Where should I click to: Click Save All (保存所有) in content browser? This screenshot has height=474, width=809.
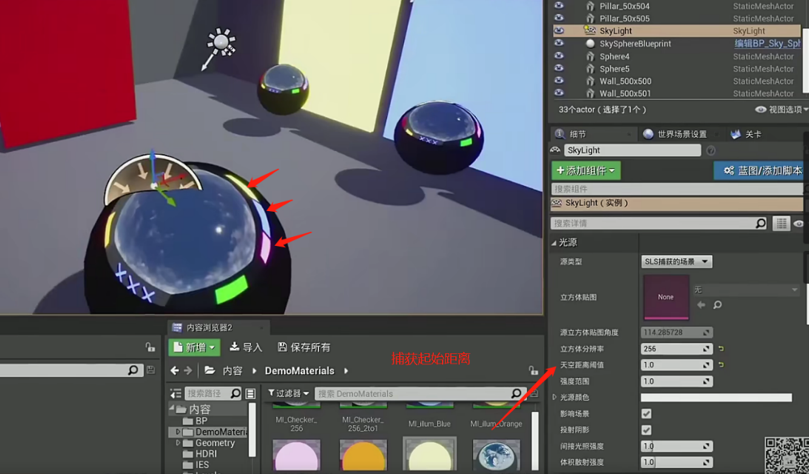click(x=304, y=347)
